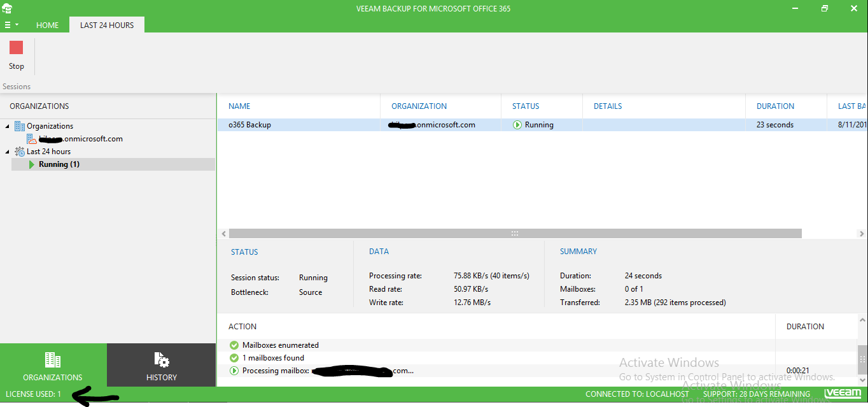Click the 23 seconds duration cell

point(775,125)
